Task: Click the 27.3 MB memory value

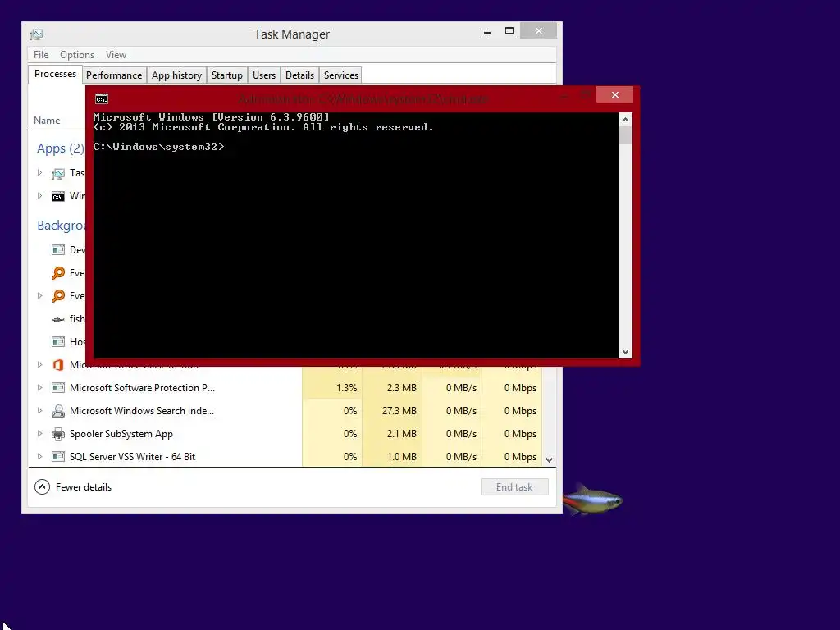Action: click(x=399, y=411)
